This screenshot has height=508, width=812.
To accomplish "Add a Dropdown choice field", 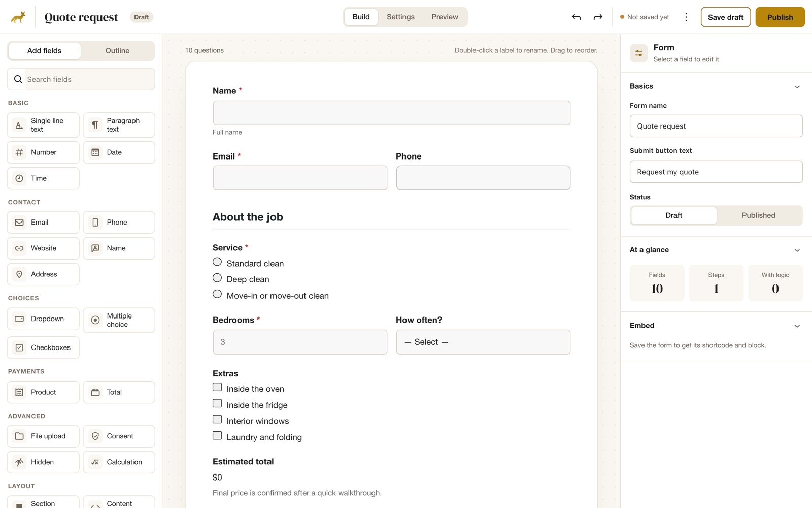I will pos(43,319).
